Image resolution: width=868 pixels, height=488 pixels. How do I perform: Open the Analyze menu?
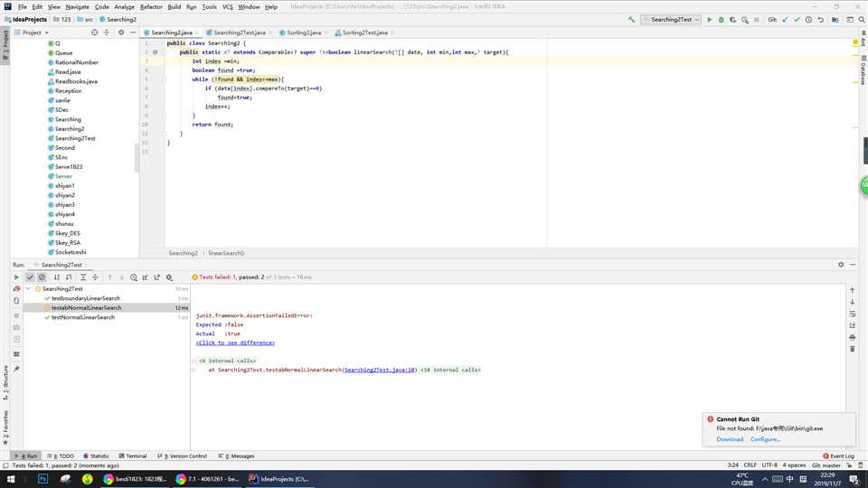[124, 6]
